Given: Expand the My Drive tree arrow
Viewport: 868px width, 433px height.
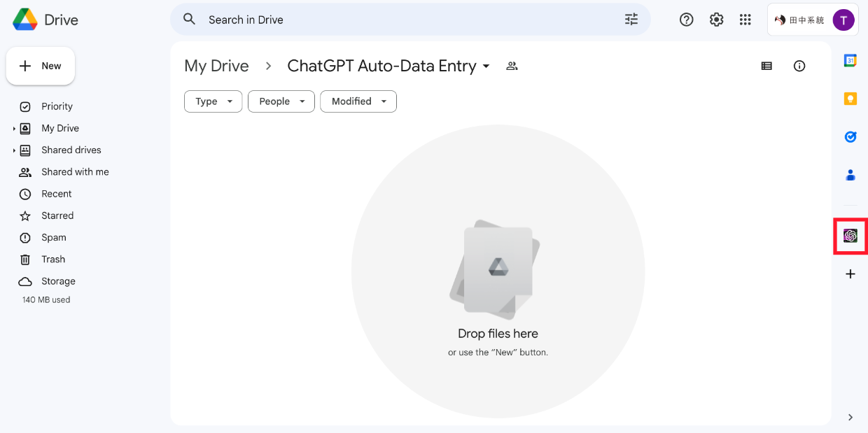Looking at the screenshot, I should pos(14,129).
